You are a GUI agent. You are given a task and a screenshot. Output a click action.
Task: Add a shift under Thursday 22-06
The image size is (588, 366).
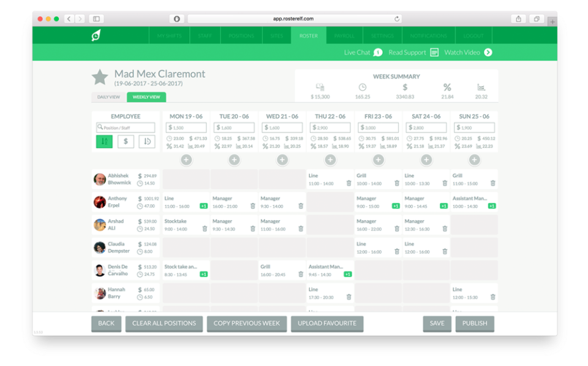pos(330,159)
